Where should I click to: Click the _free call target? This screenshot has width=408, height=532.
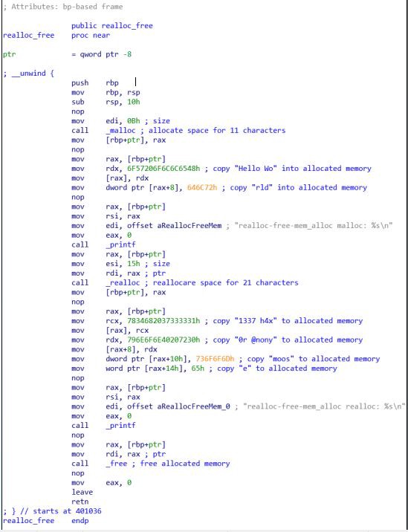click(x=117, y=464)
